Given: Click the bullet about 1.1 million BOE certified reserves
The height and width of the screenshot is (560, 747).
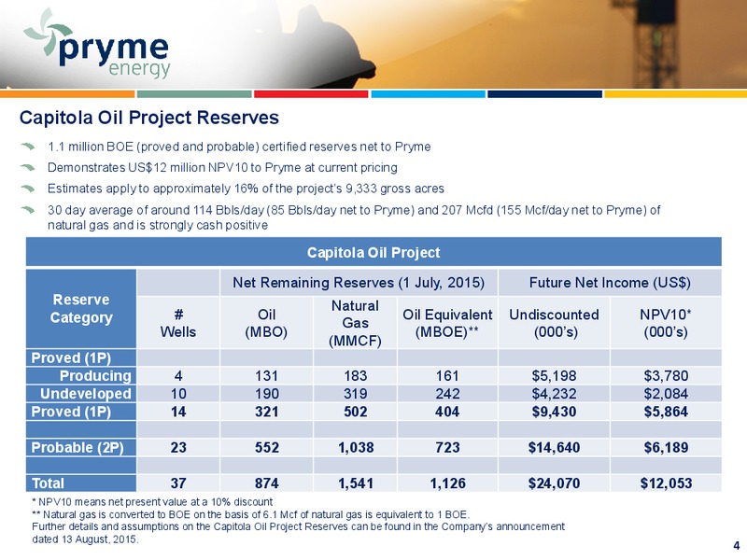Looking at the screenshot, I should click(239, 147).
